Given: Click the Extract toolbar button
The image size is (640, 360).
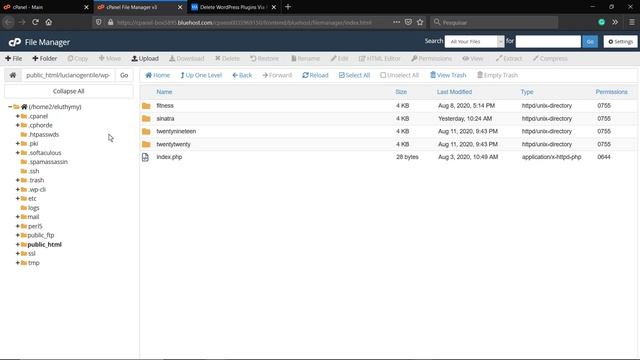Looking at the screenshot, I should [509, 58].
